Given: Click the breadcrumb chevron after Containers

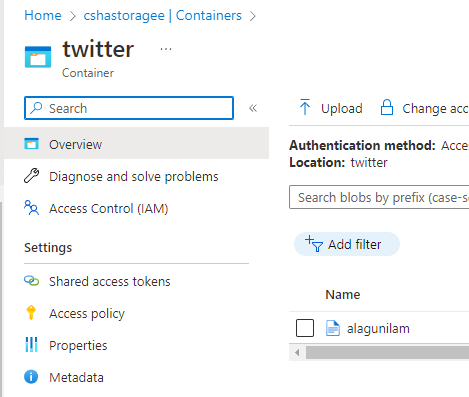Looking at the screenshot, I should (253, 16).
